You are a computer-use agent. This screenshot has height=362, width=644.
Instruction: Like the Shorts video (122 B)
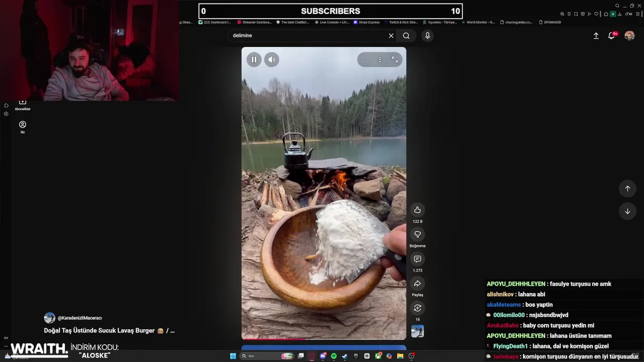(417, 210)
